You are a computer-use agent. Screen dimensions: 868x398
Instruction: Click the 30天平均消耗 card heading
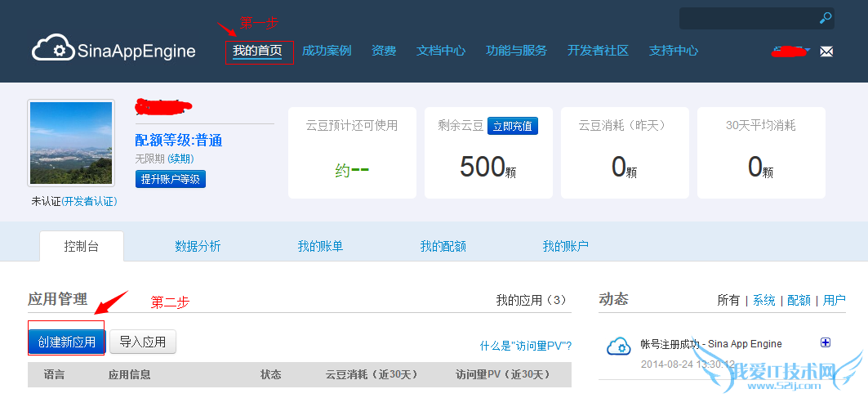coord(760,126)
